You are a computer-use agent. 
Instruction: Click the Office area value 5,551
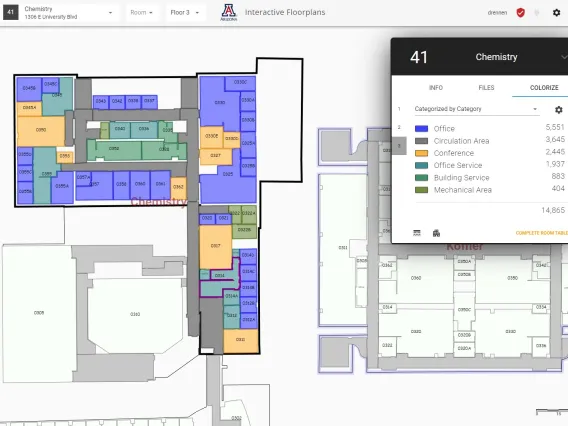point(555,127)
